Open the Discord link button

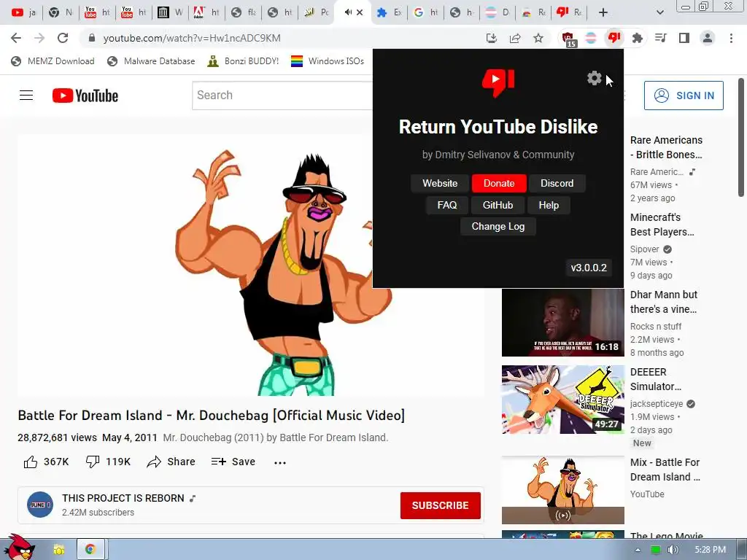tap(557, 183)
